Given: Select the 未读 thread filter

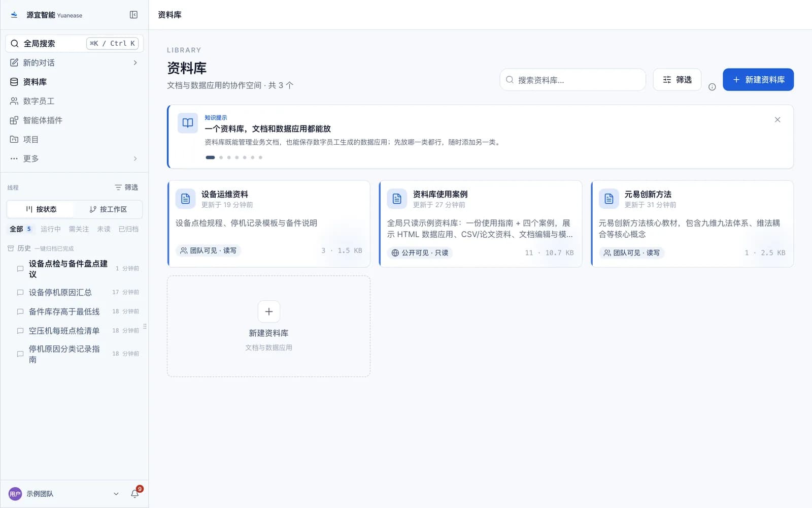Looking at the screenshot, I should pyautogui.click(x=104, y=229).
